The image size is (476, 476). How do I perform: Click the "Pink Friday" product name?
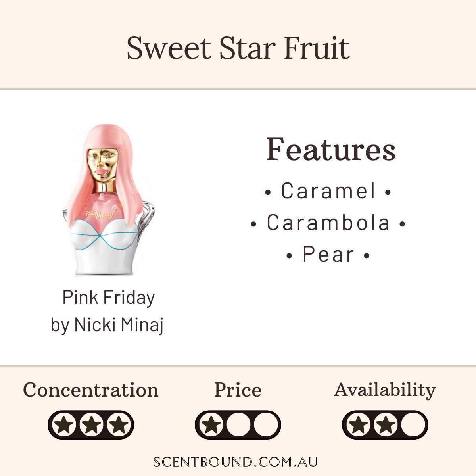coord(108,297)
